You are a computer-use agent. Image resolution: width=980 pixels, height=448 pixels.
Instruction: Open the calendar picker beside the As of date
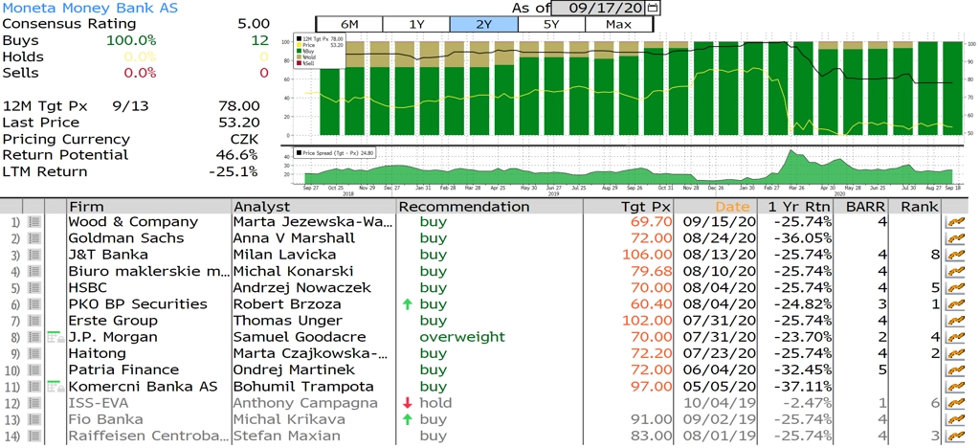click(653, 8)
